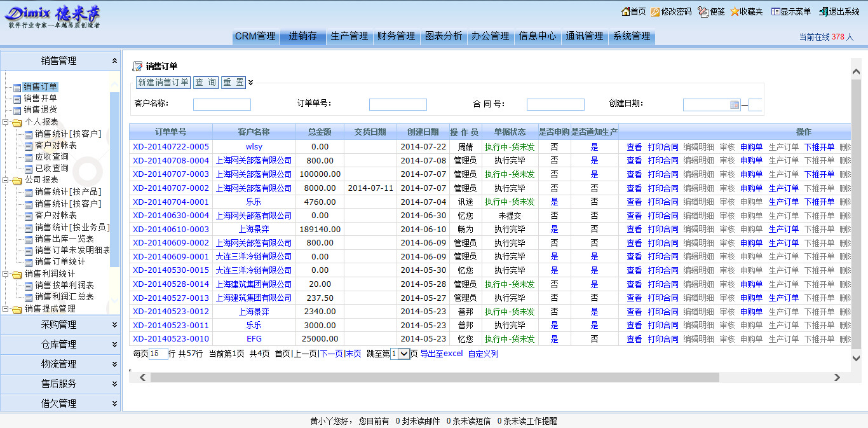
Task: Click document icon beside 销售开单
Action: (17, 99)
